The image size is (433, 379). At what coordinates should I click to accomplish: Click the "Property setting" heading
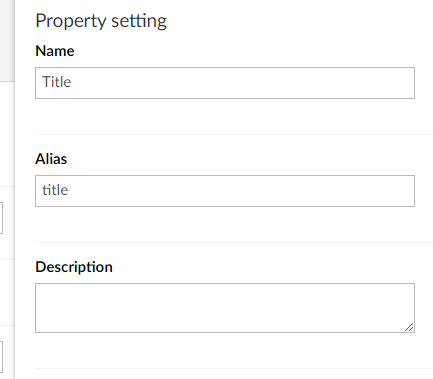tap(101, 21)
